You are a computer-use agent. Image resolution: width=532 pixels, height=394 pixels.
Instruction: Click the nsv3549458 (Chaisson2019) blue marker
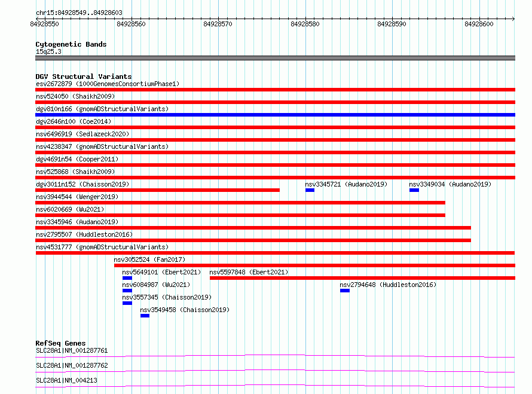145,316
